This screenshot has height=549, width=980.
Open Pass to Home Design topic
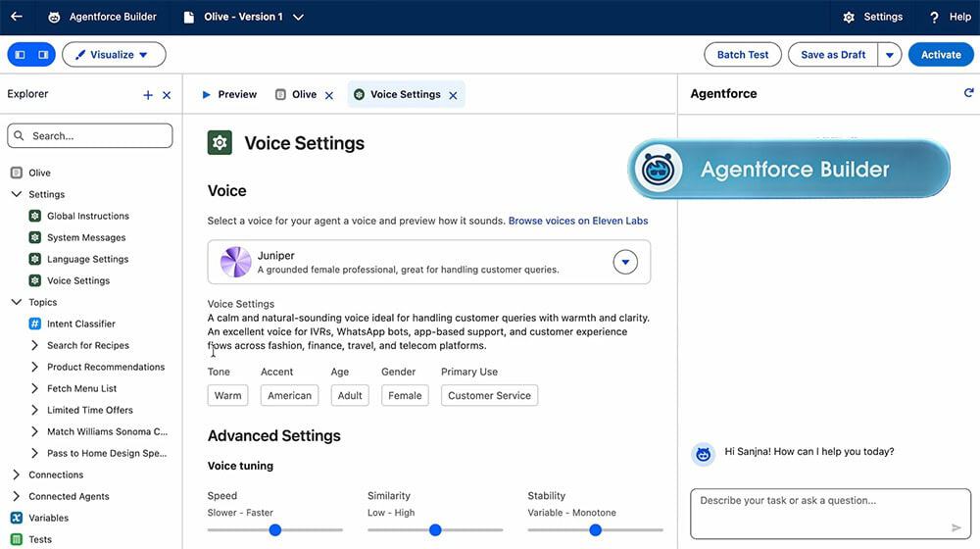pos(107,453)
